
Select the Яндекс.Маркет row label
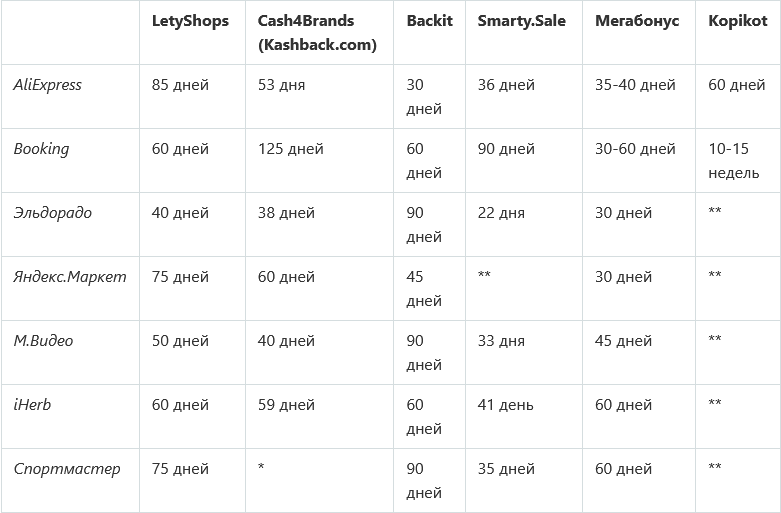(x=70, y=277)
